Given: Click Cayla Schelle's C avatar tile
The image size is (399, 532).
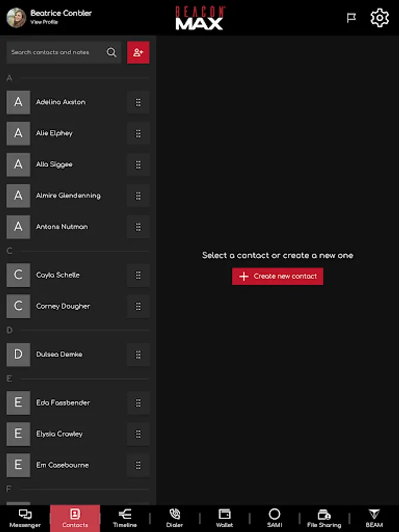Looking at the screenshot, I should [x=18, y=275].
